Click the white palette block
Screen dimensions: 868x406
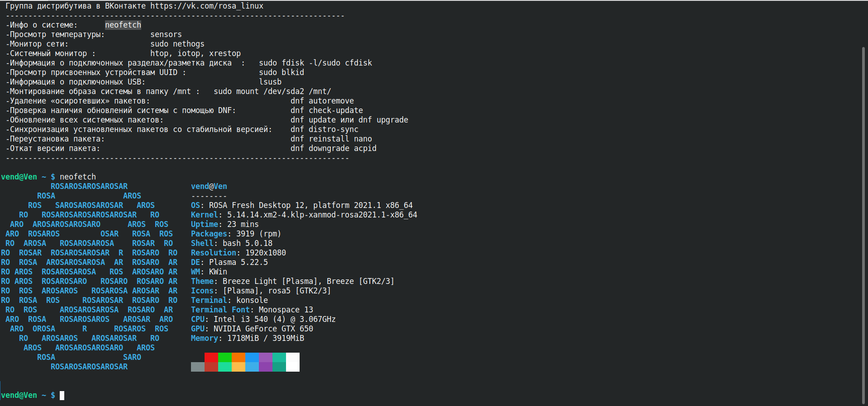pyautogui.click(x=293, y=362)
